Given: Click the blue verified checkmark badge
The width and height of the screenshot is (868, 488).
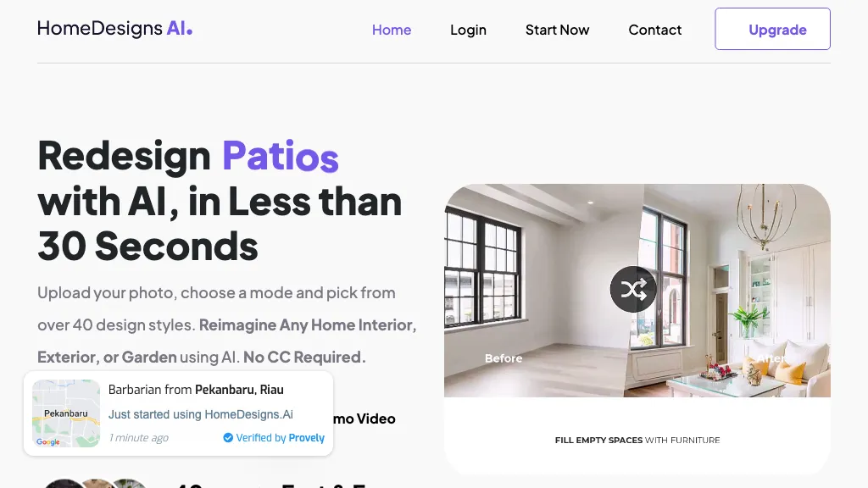Looking at the screenshot, I should pyautogui.click(x=227, y=438).
